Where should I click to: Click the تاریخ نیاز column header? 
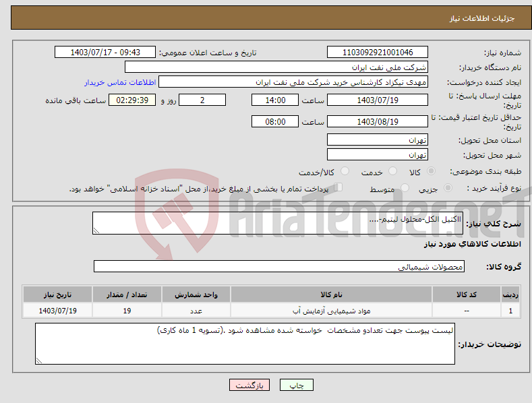click(x=57, y=294)
